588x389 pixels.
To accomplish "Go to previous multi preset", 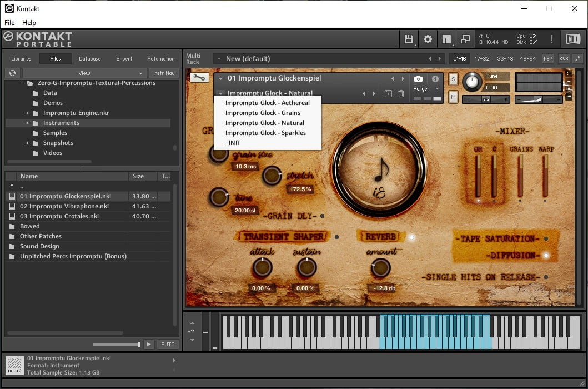I will coord(430,58).
